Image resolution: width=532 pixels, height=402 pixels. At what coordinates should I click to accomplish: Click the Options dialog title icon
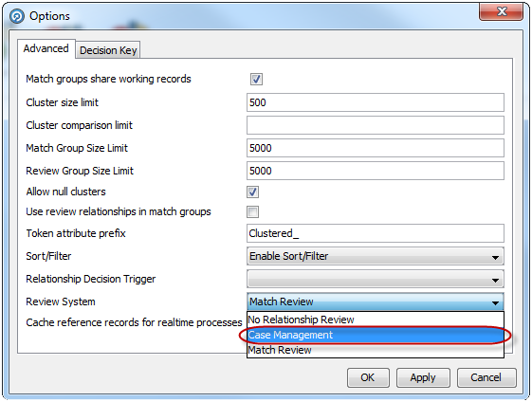[17, 16]
